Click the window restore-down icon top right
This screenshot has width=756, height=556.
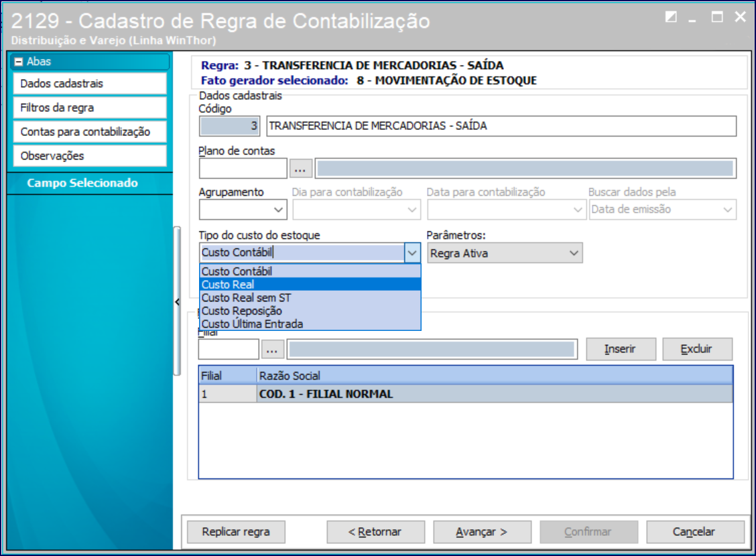(671, 17)
